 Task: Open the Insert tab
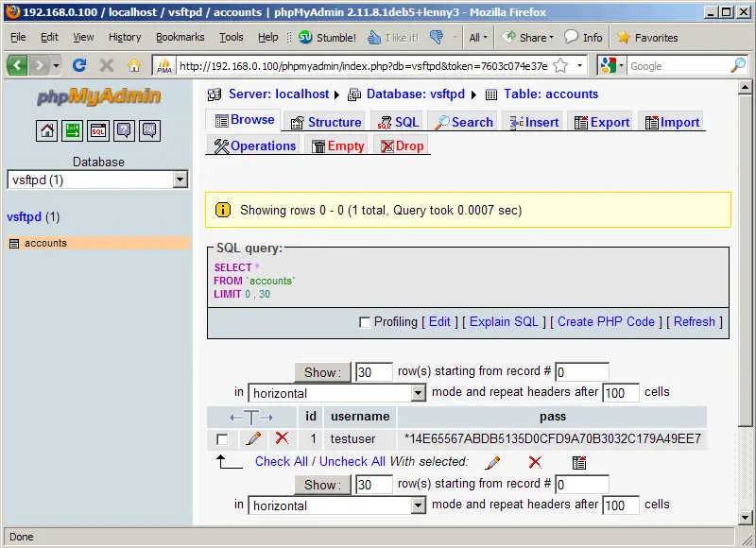[534, 123]
